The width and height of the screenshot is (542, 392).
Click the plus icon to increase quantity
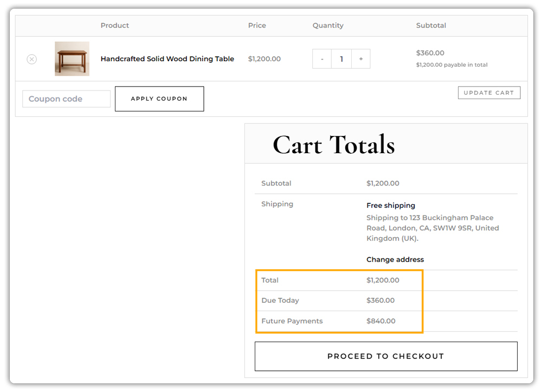coord(361,58)
